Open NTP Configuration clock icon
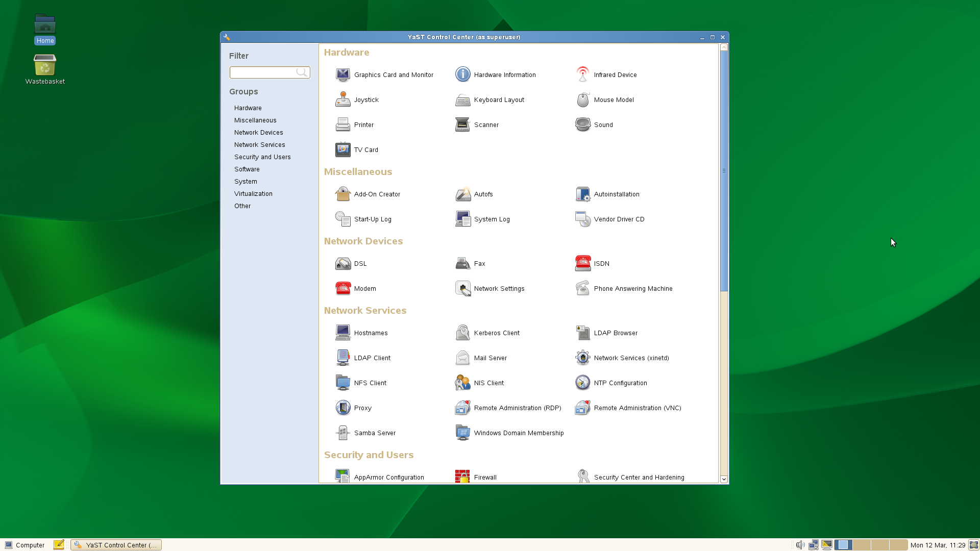This screenshot has width=980, height=551. (582, 383)
